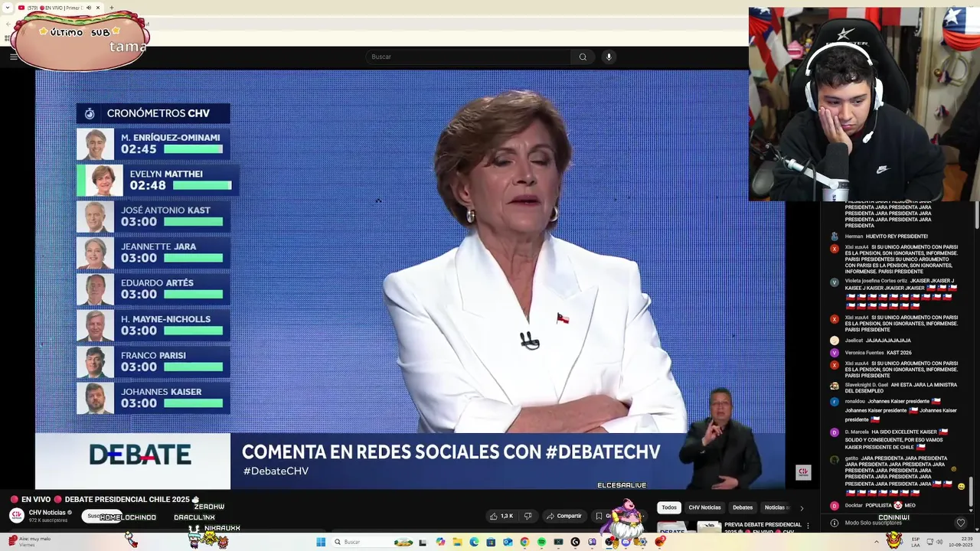Image resolution: width=980 pixels, height=551 pixels.
Task: Select the Todos filter chip
Action: (x=669, y=507)
